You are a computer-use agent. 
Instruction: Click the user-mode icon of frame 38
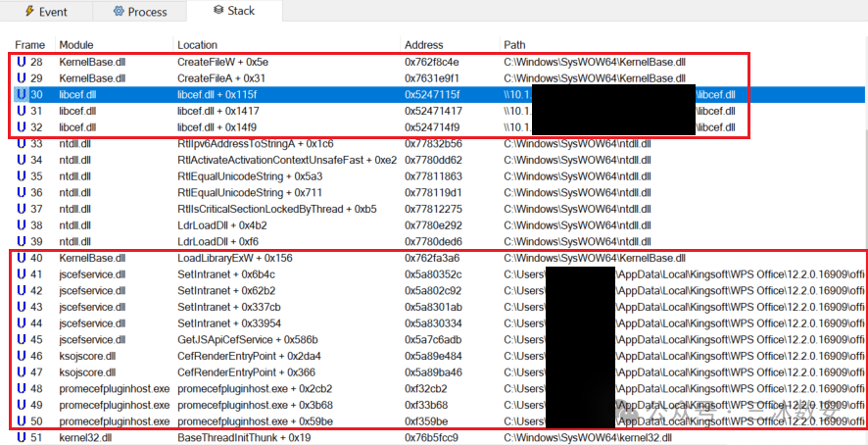pyautogui.click(x=22, y=225)
